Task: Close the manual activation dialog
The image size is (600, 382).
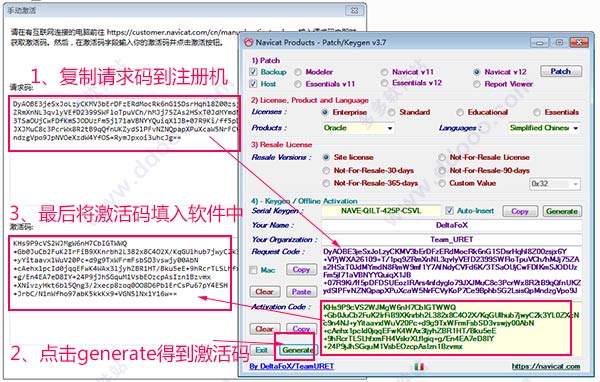Action: 354,10
